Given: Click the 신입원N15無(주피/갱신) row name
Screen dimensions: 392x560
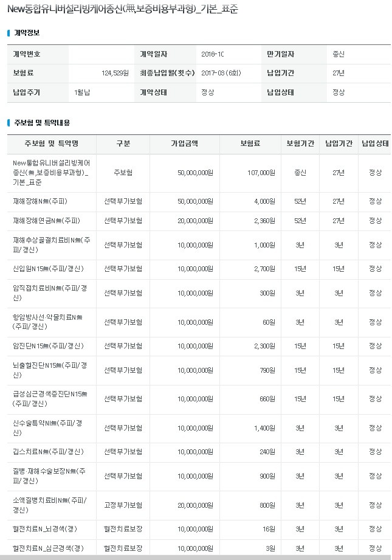Looking at the screenshot, I should coord(48,269).
